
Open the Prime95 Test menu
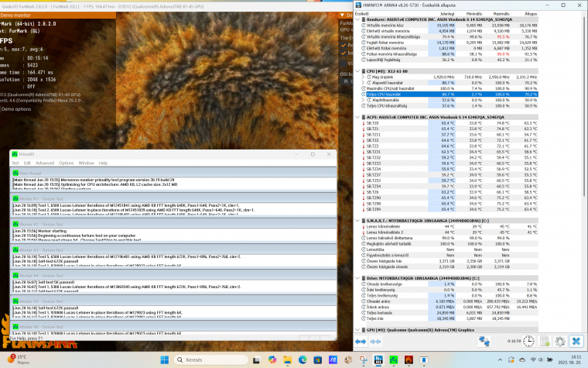(15, 163)
